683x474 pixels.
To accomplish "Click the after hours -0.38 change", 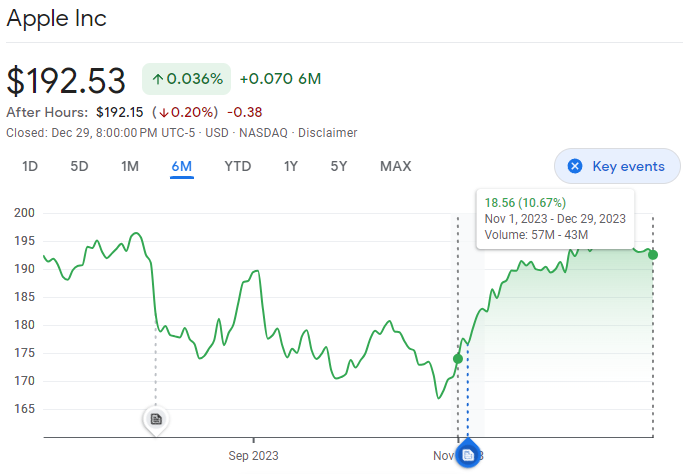I will pos(245,112).
